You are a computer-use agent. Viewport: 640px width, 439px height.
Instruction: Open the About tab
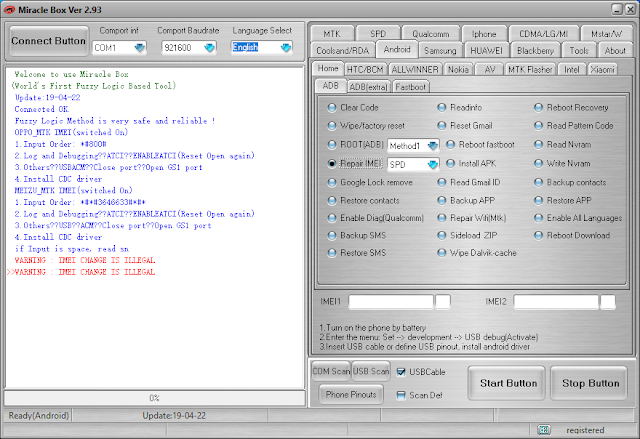(x=615, y=51)
